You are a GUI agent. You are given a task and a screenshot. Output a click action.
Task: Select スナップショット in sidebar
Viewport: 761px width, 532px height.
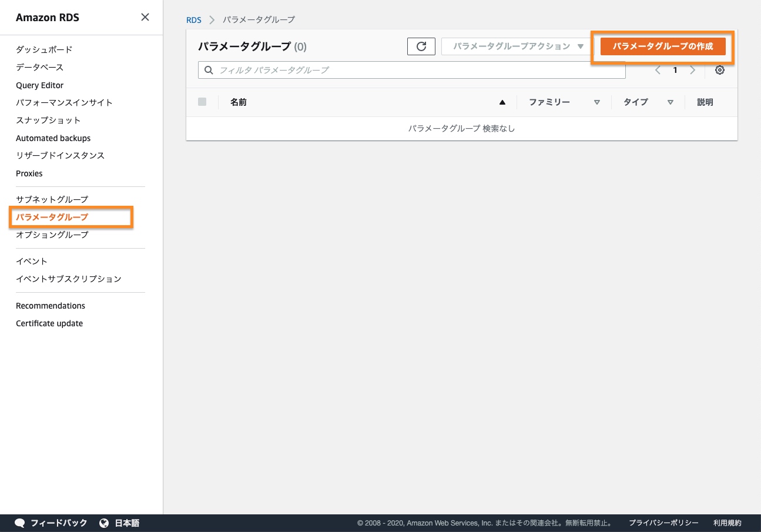48,120
